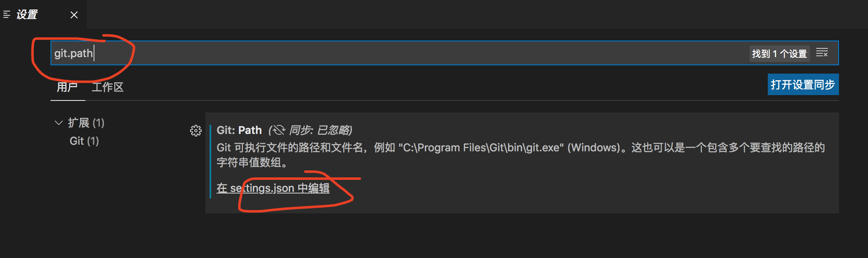Switch to the 工作区 settings tab
Image resolution: width=868 pixels, height=258 pixels.
click(108, 87)
